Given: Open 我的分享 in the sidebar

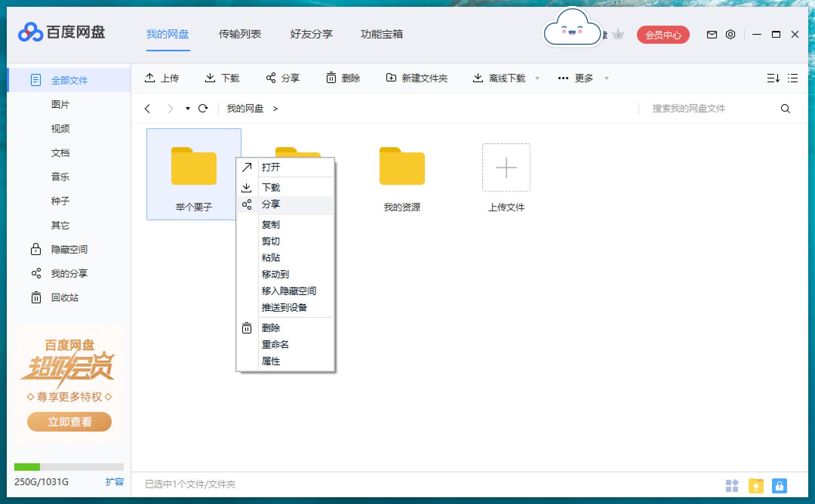Looking at the screenshot, I should (69, 274).
